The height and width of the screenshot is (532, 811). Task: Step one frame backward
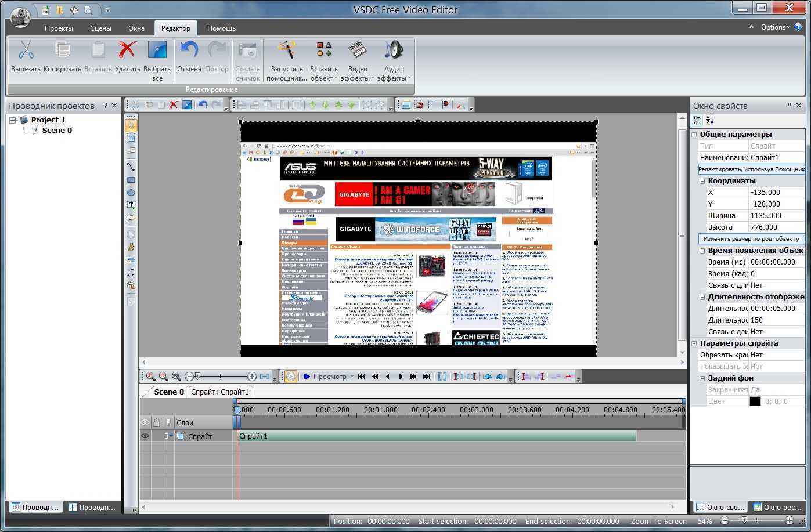point(388,377)
